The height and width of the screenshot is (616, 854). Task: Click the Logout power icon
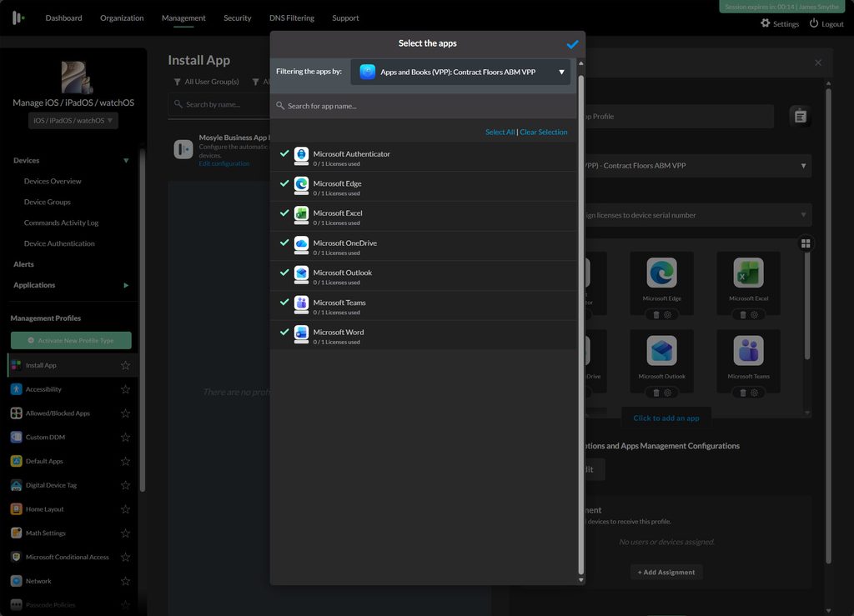tap(814, 23)
